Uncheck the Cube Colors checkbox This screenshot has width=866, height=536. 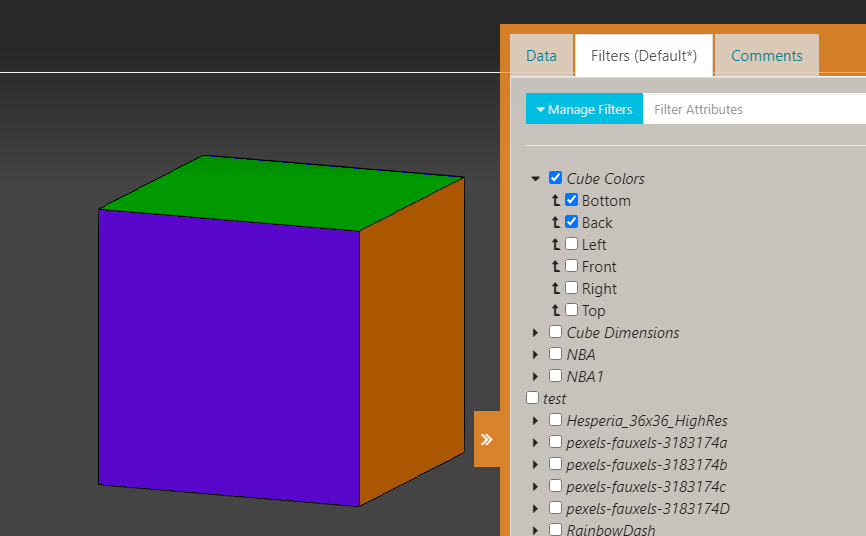coord(556,177)
